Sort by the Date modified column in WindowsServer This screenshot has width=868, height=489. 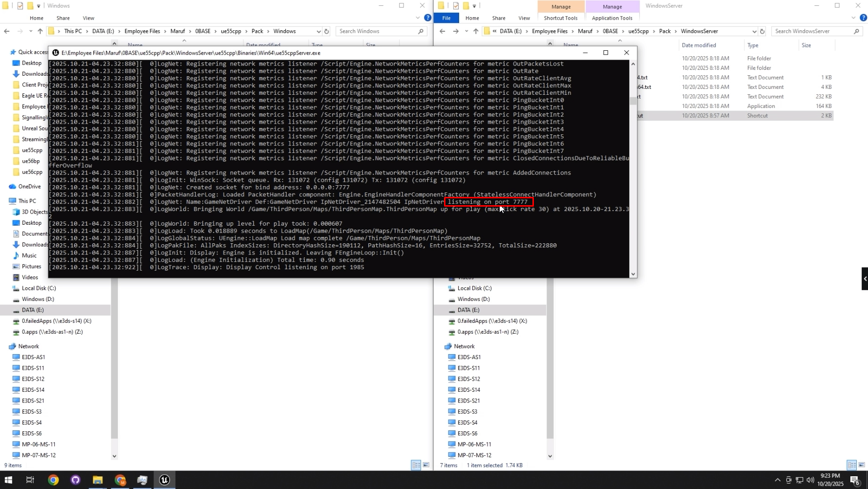(x=699, y=45)
